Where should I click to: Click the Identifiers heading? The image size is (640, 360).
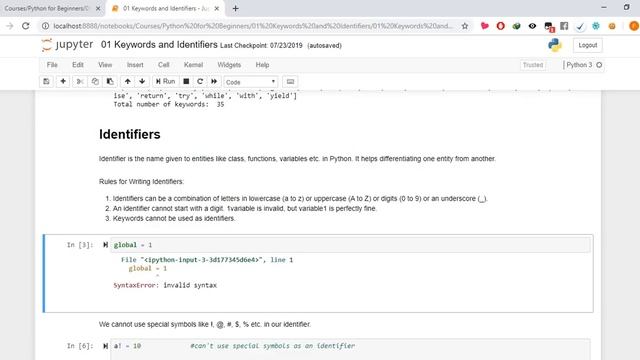coord(130,134)
